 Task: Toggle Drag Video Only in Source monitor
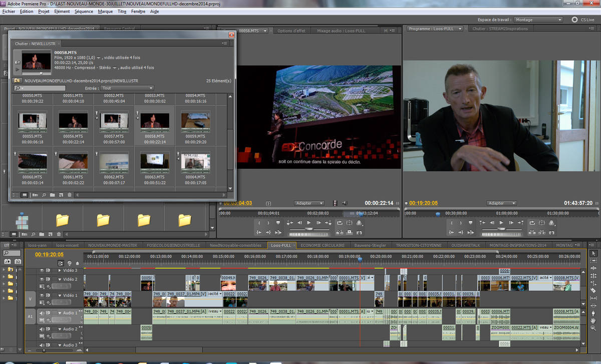335,203
